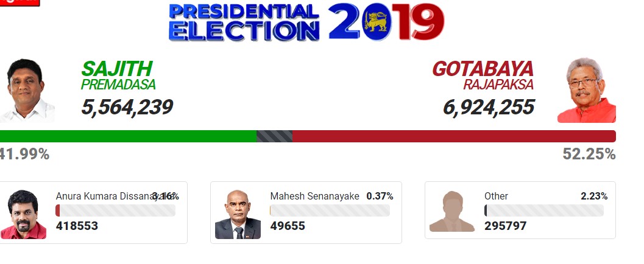Click the Other candidates silhouette icon
The image size is (644, 264).
(451, 212)
